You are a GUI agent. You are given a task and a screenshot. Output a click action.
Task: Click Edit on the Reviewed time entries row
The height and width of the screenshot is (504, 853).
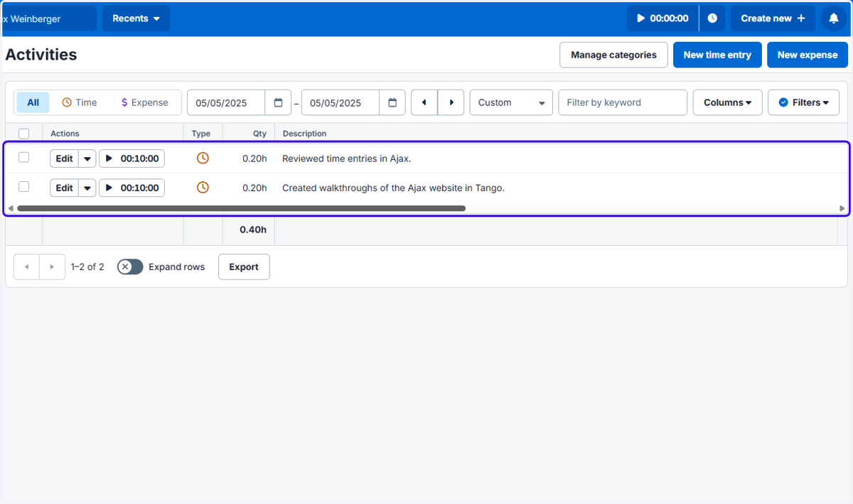(64, 159)
